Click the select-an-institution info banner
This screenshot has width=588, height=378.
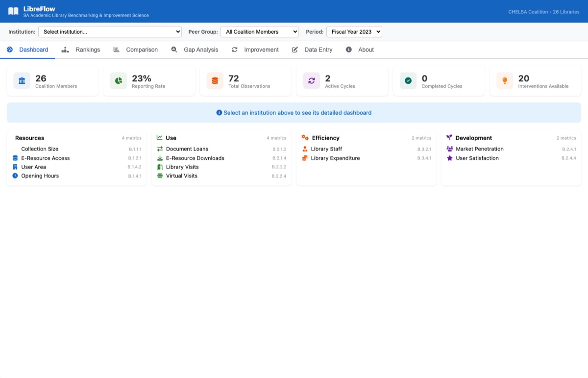(x=294, y=112)
